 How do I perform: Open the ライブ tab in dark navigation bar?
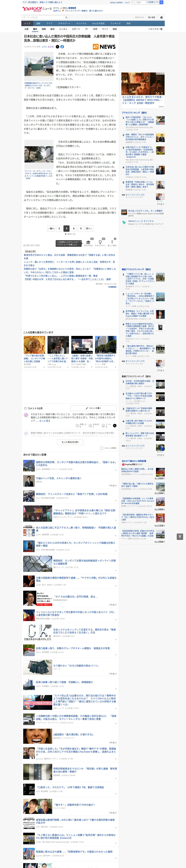coord(49,24)
